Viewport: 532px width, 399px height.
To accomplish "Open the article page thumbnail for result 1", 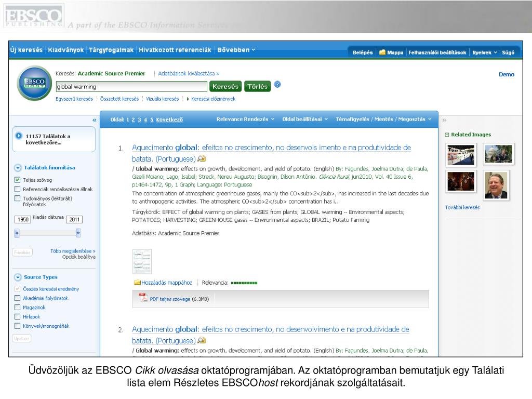I will click(x=142, y=262).
